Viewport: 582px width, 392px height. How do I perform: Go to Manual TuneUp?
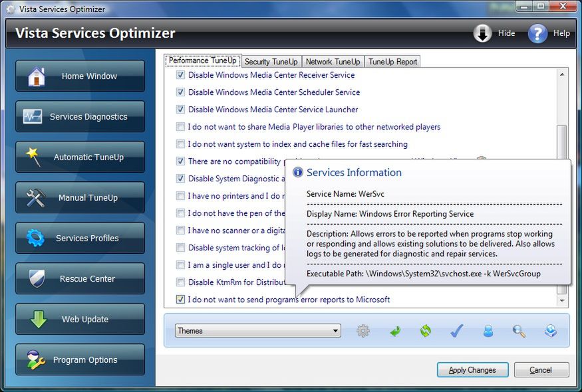point(80,197)
